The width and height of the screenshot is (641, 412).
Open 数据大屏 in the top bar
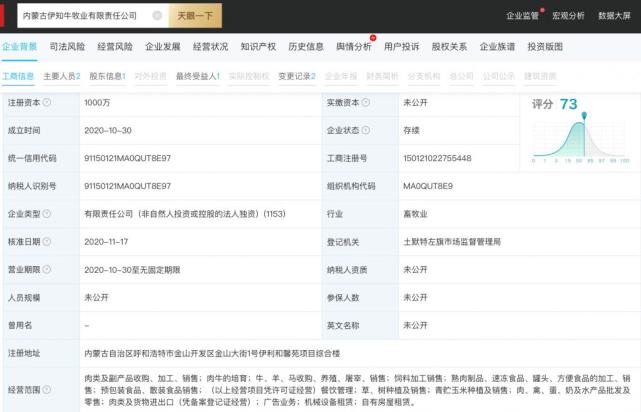pos(614,16)
